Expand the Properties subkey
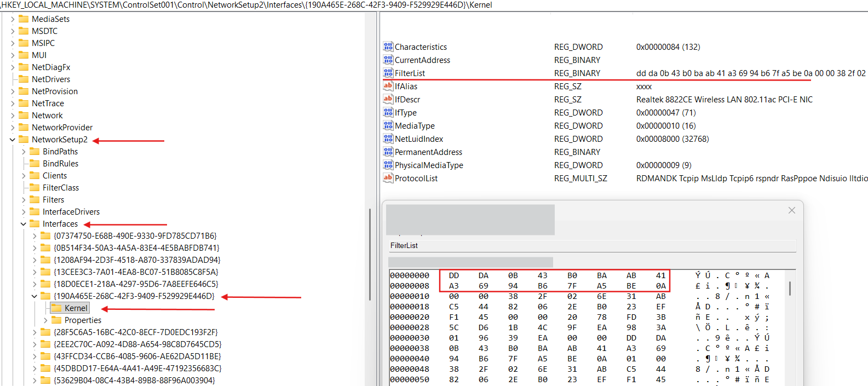The image size is (868, 386). [45, 320]
